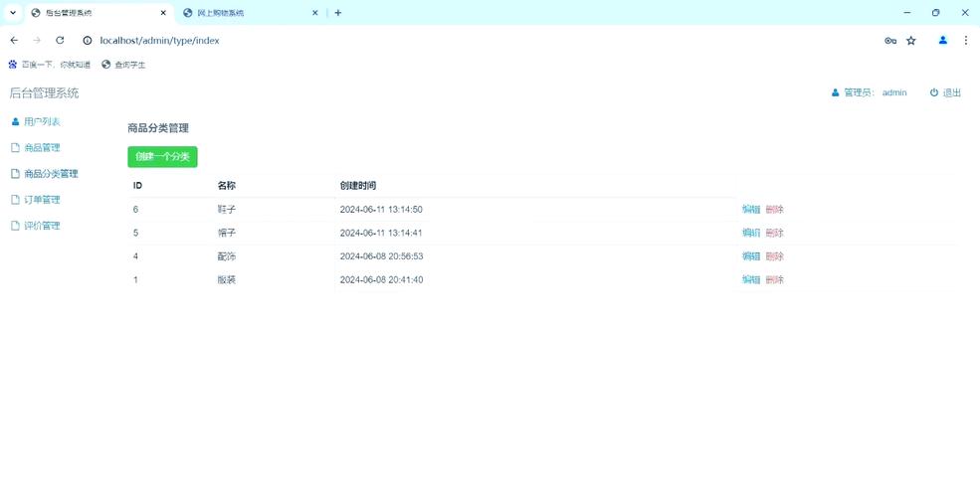
Task: Click the browser forward arrow
Action: click(x=37, y=40)
